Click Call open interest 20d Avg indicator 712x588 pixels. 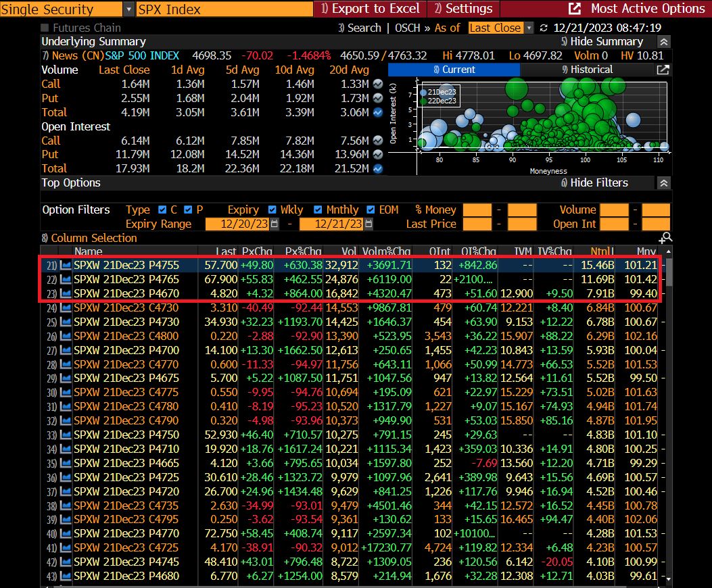[x=378, y=141]
